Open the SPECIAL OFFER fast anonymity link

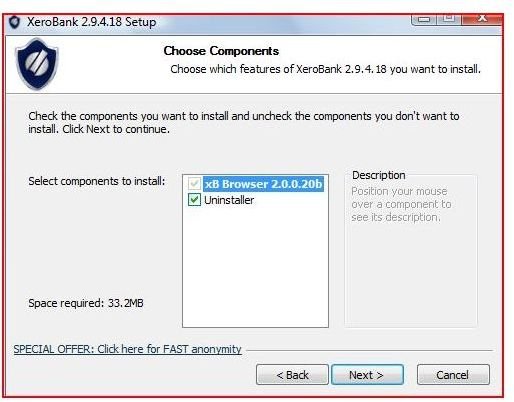(x=127, y=349)
